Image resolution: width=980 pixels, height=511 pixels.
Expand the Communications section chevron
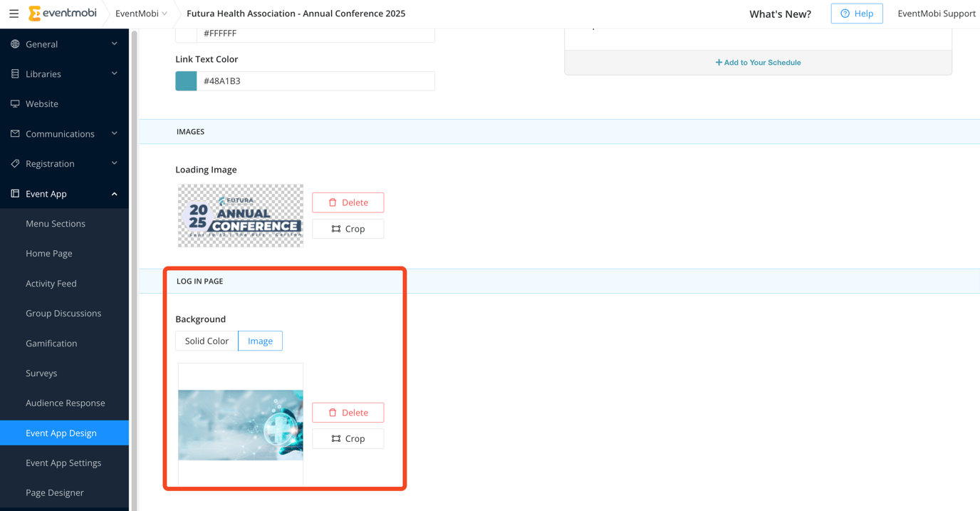click(115, 134)
